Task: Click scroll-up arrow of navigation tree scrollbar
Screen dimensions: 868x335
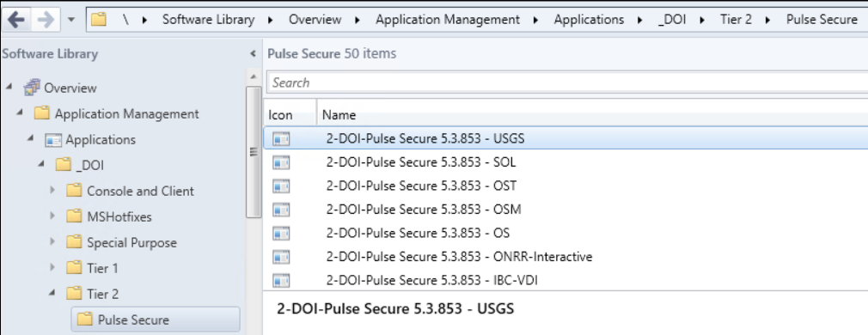Action: (x=253, y=76)
